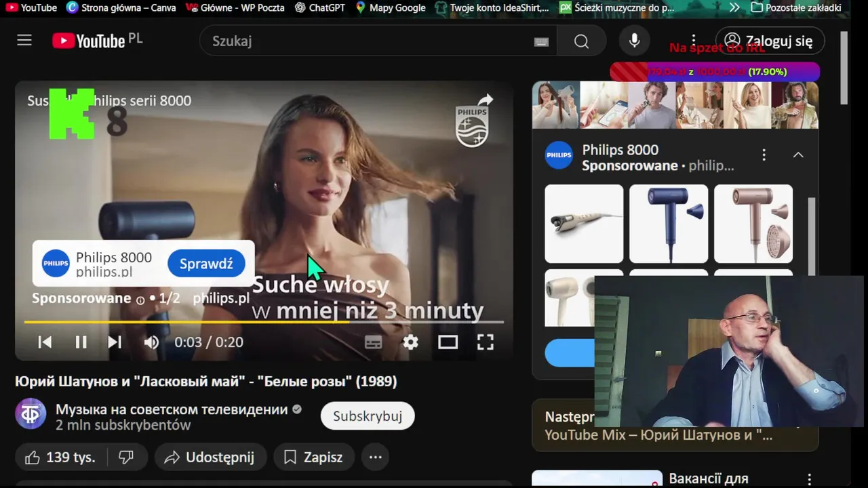
Task: Open channel avatar Музыка на советском телевидении
Action: click(31, 414)
